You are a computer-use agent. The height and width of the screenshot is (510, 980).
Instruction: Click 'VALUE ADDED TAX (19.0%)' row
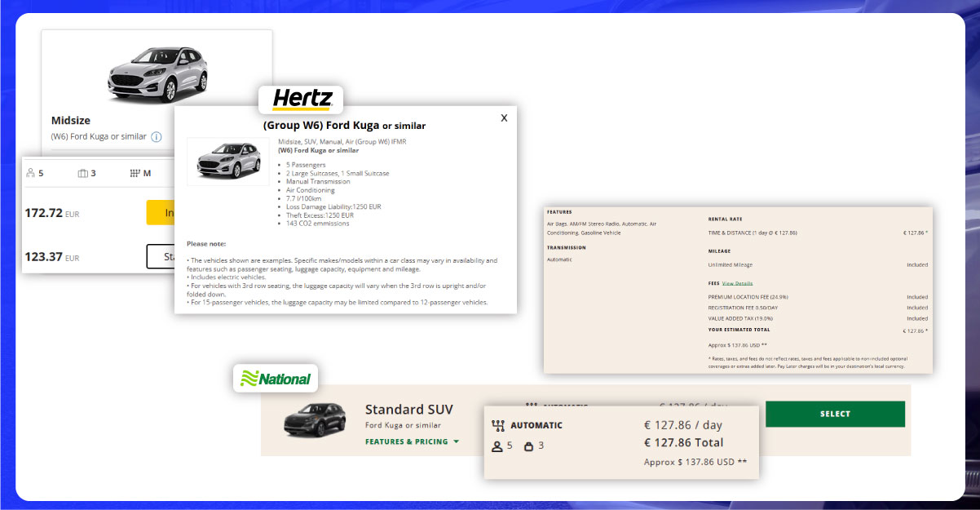point(818,318)
